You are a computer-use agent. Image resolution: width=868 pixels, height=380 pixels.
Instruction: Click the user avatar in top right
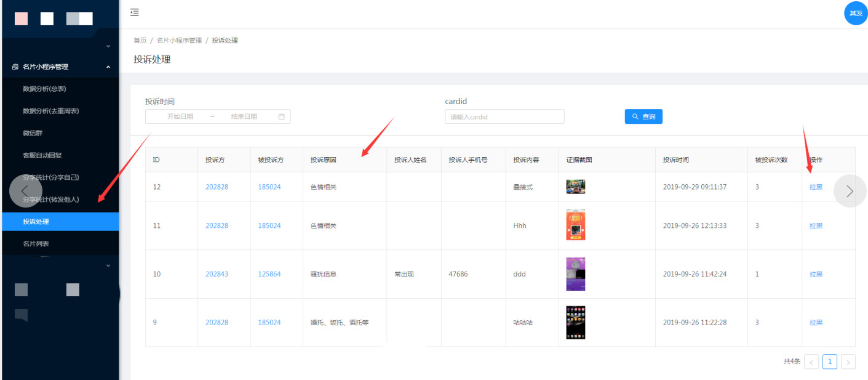point(855,13)
